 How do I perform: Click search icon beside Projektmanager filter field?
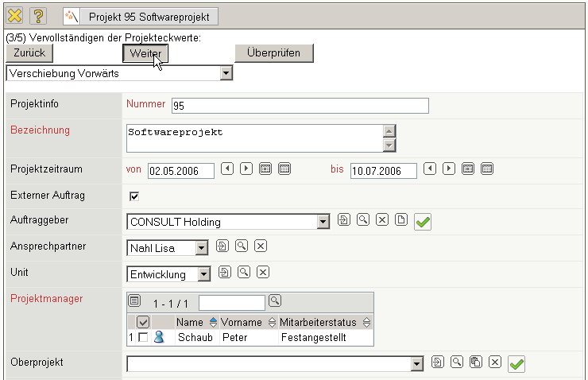[275, 301]
